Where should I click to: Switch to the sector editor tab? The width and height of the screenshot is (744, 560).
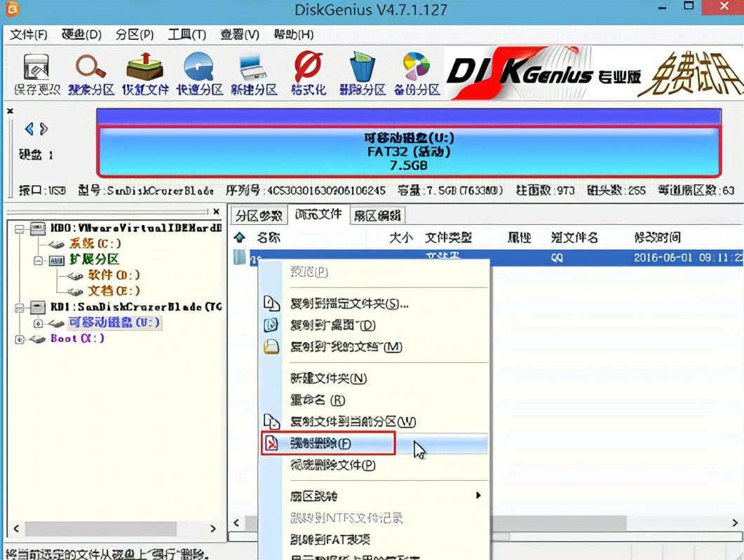(377, 216)
